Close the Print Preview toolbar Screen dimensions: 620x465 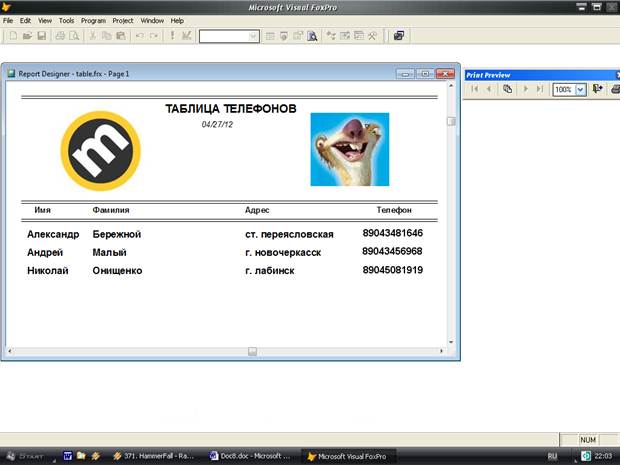(618, 75)
